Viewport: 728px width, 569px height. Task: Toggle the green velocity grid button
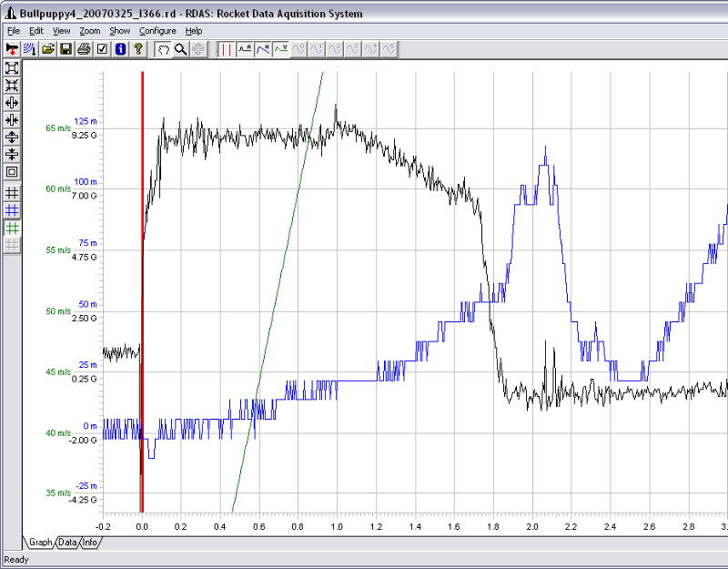click(x=12, y=228)
